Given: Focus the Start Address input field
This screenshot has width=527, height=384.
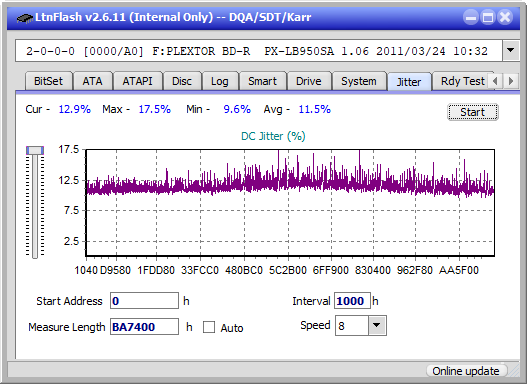Looking at the screenshot, I should pos(145,301).
